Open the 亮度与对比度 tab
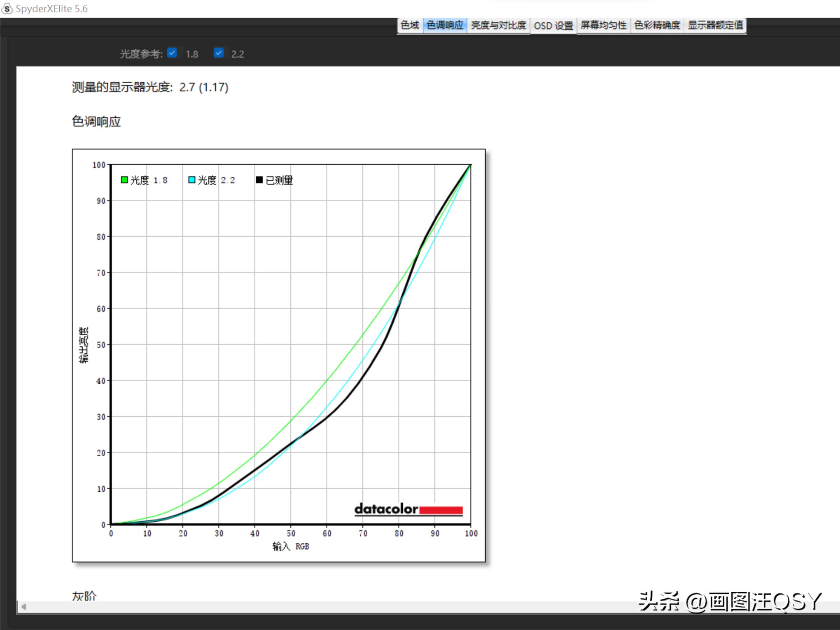 tap(499, 25)
